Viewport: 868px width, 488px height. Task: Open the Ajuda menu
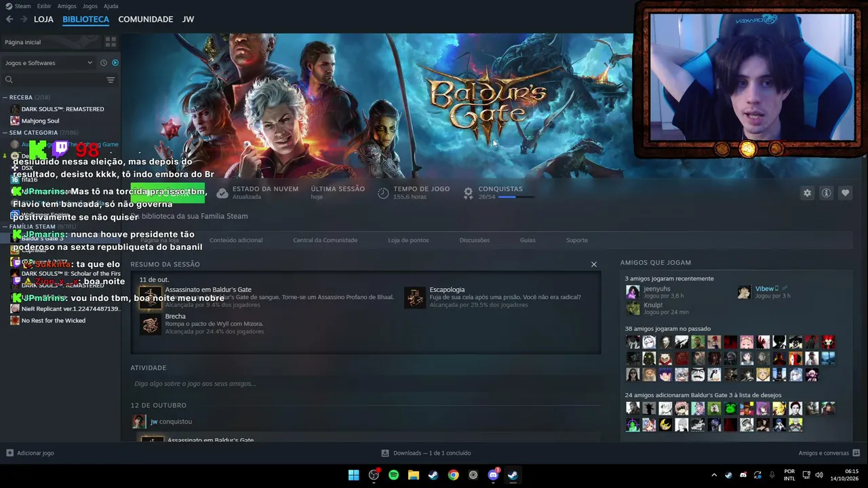[111, 6]
